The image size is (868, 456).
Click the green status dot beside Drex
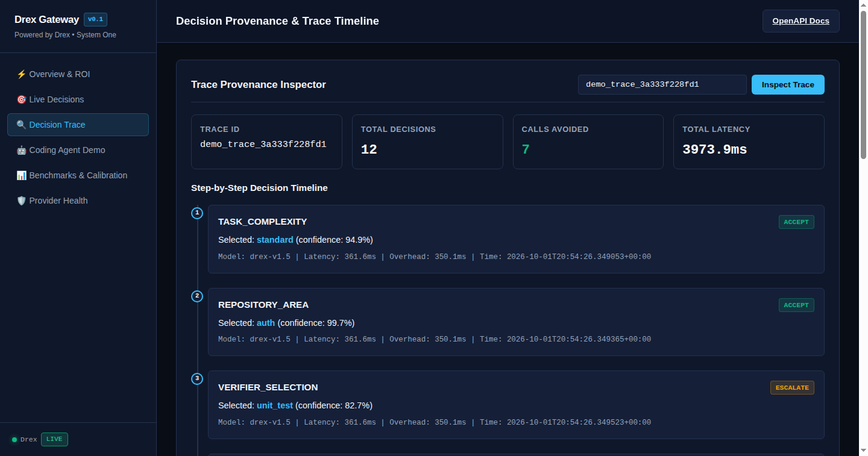[14, 440]
